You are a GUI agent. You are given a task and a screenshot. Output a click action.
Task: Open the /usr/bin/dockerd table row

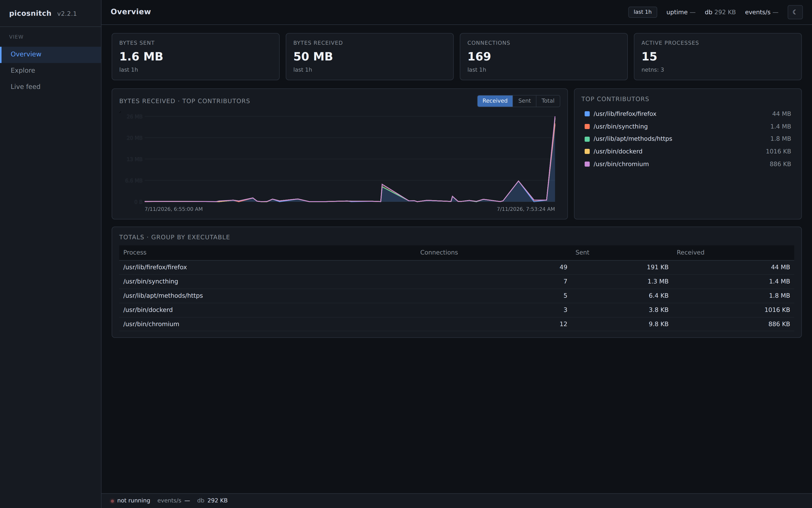point(456,310)
